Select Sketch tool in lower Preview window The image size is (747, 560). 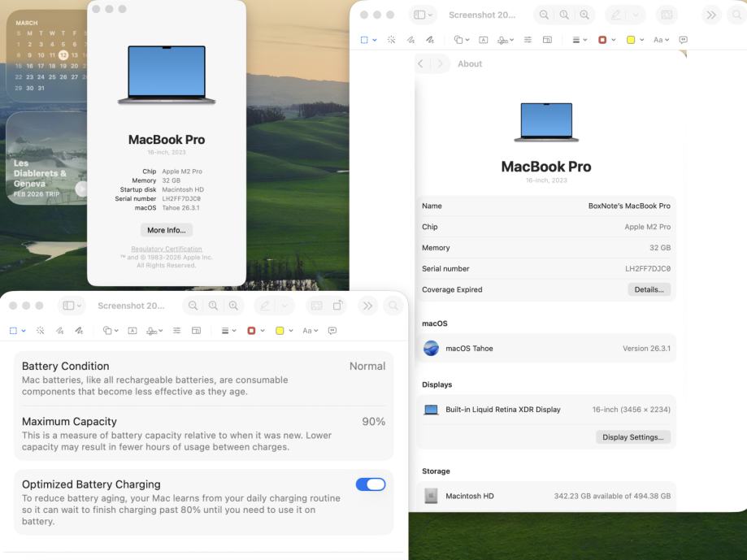(x=59, y=331)
